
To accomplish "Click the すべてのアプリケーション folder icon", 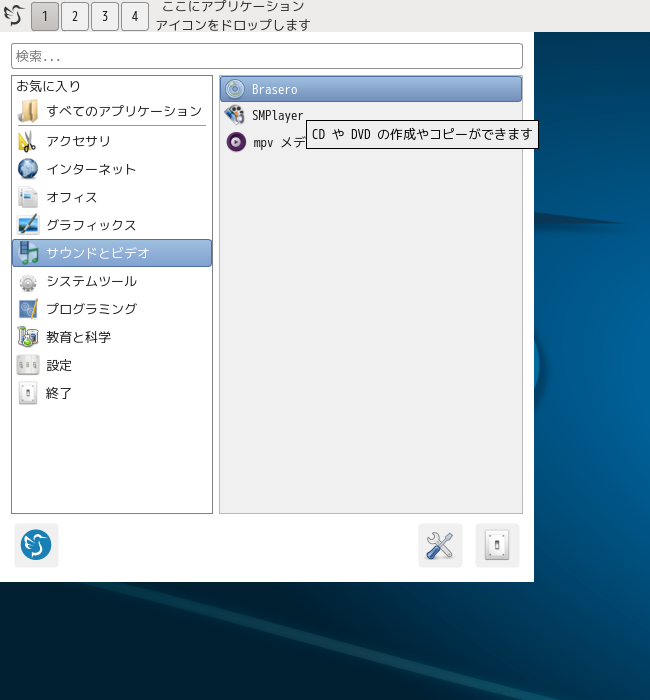I will 28,111.
